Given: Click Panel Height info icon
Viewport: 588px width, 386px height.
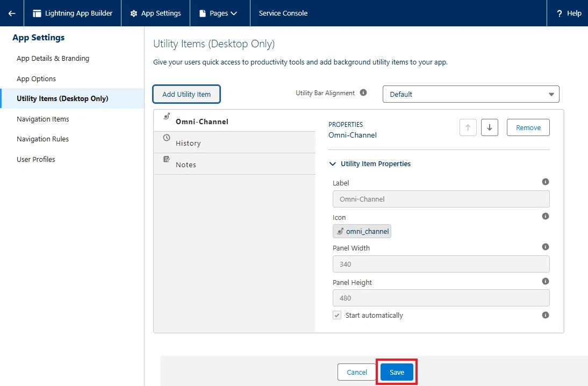Looking at the screenshot, I should 545,281.
